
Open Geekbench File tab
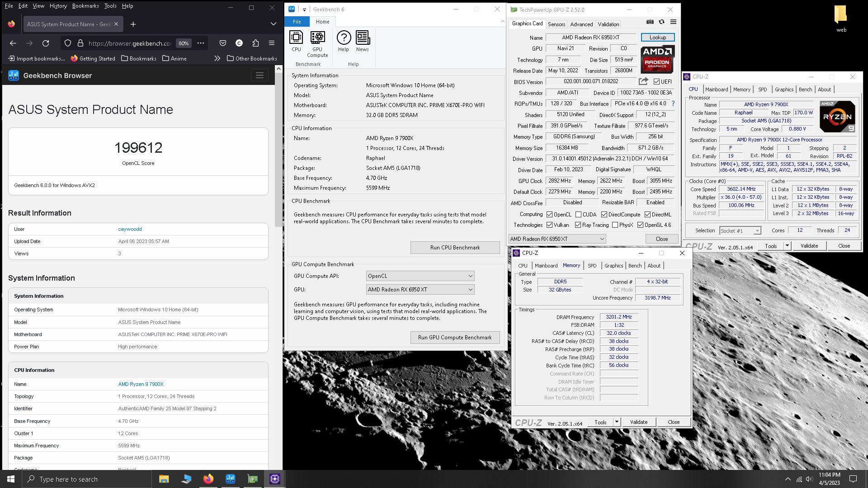[297, 22]
